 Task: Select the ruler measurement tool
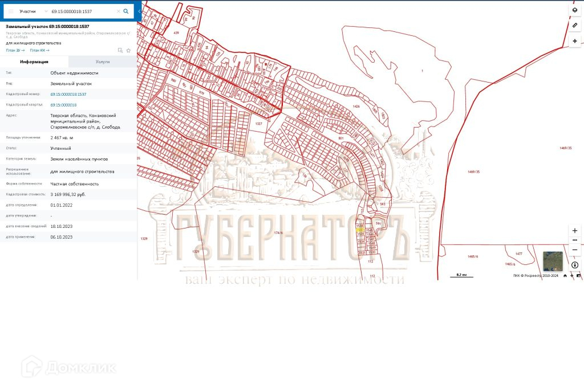pyautogui.click(x=575, y=25)
